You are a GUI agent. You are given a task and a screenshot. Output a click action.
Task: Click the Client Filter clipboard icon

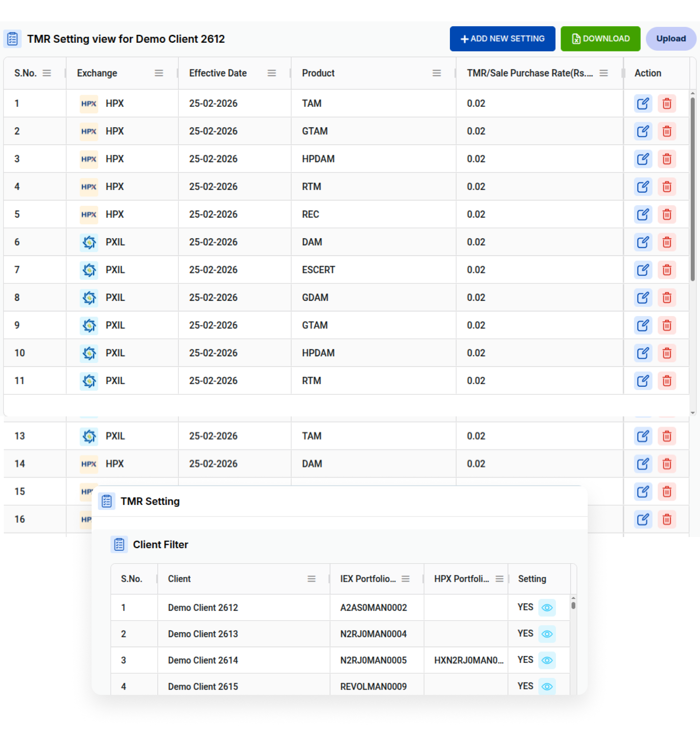coord(119,544)
